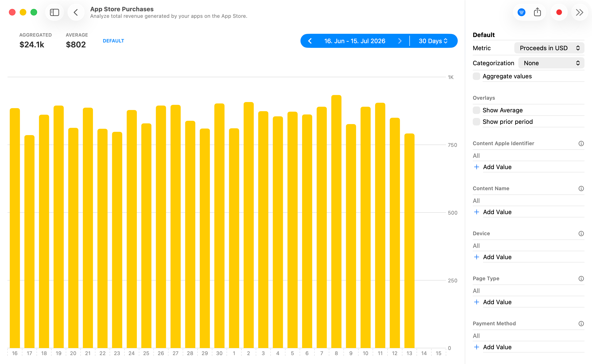Screen dimensions: 592x364
Task: Add Value for Content Name
Action: pos(497,212)
